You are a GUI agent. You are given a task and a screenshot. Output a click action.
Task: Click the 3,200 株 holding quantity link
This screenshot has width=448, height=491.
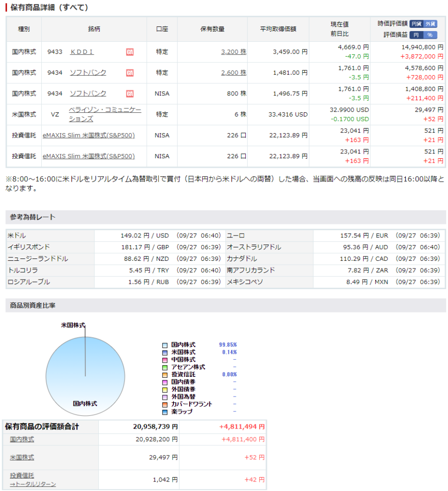pos(233,52)
